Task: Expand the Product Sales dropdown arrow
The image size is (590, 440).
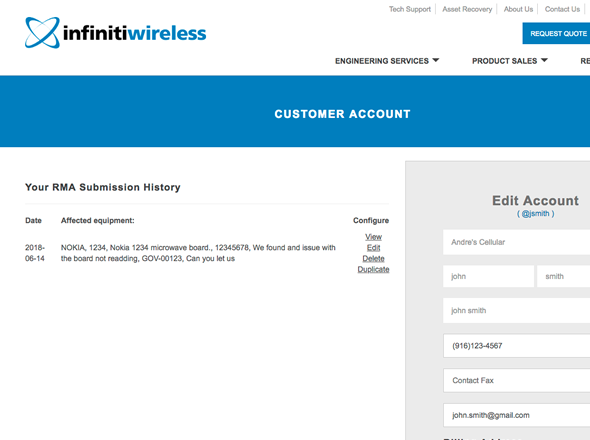Action: pos(544,60)
